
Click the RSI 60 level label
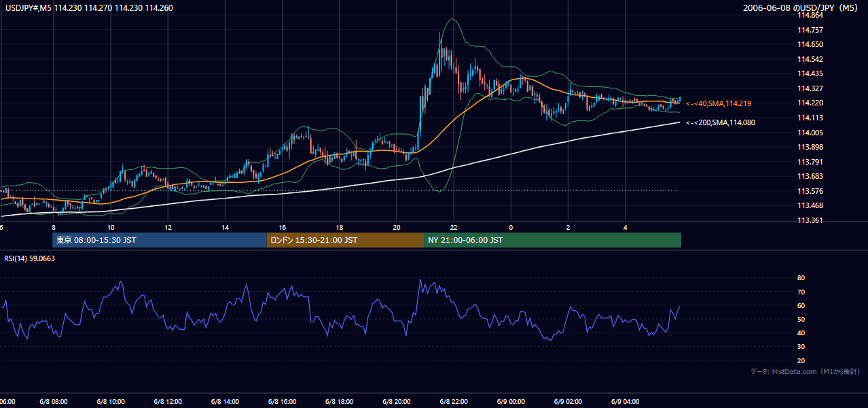801,305
